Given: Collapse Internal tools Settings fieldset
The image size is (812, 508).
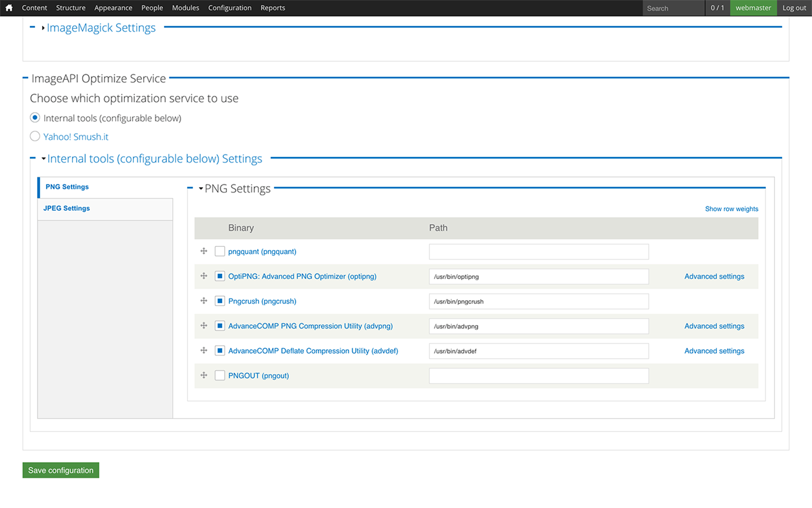Looking at the screenshot, I should coord(154,158).
